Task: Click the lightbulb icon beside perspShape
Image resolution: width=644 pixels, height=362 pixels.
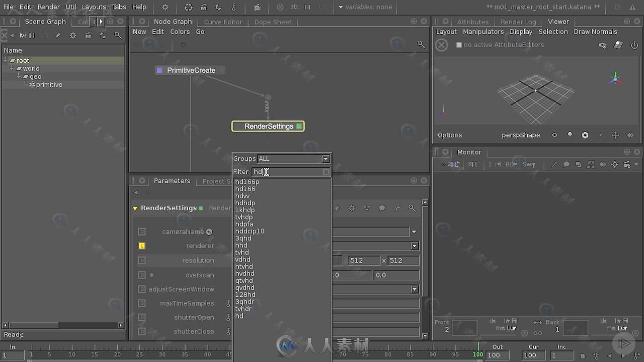Action: [x=570, y=135]
